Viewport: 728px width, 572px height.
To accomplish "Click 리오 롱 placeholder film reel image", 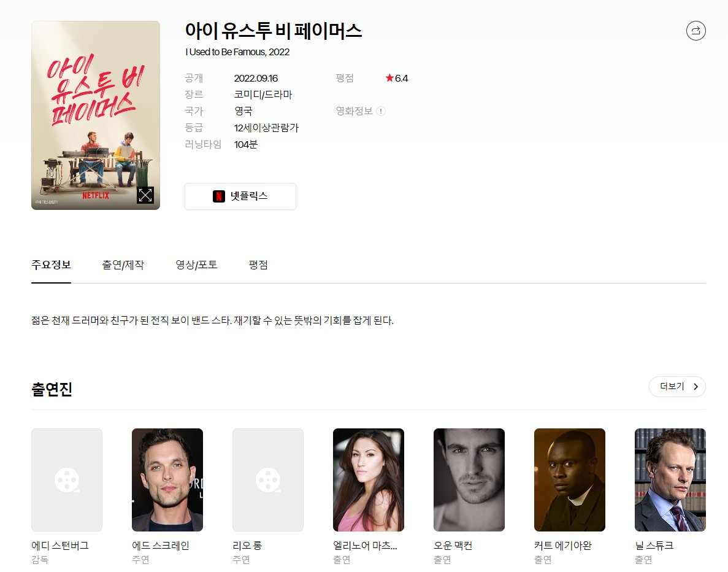I will (268, 479).
